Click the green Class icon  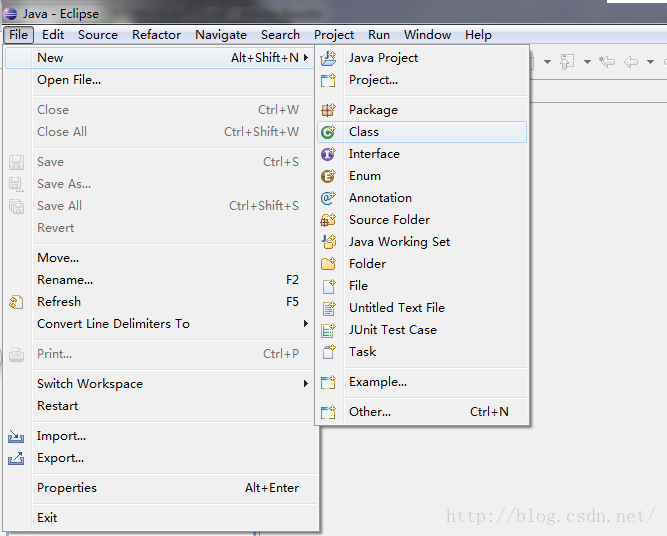pos(328,132)
